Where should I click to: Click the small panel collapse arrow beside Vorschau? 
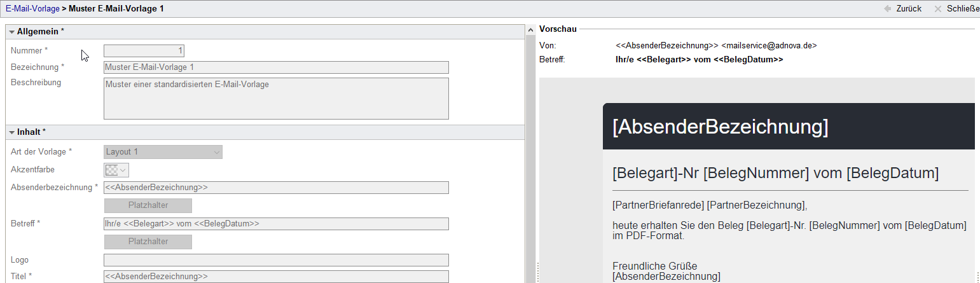click(530, 29)
